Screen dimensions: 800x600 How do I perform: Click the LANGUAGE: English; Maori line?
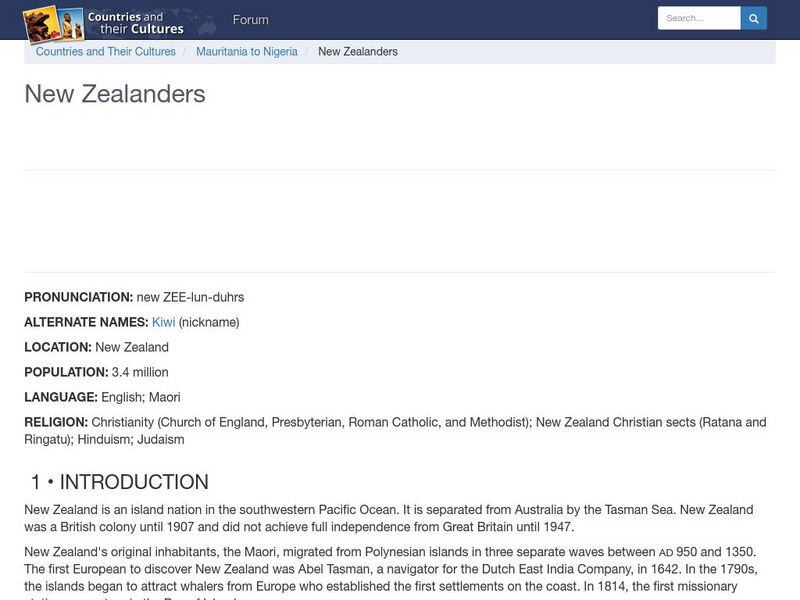point(102,397)
